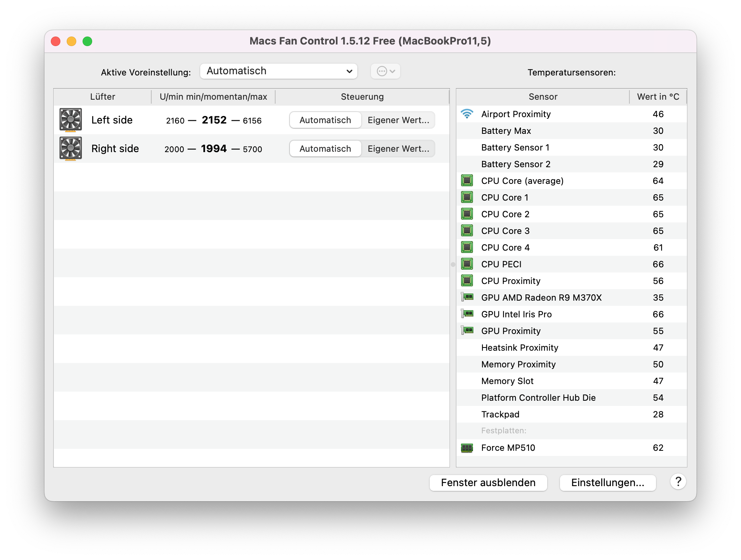741x560 pixels.
Task: Click the Steuerung column header
Action: coord(362,97)
